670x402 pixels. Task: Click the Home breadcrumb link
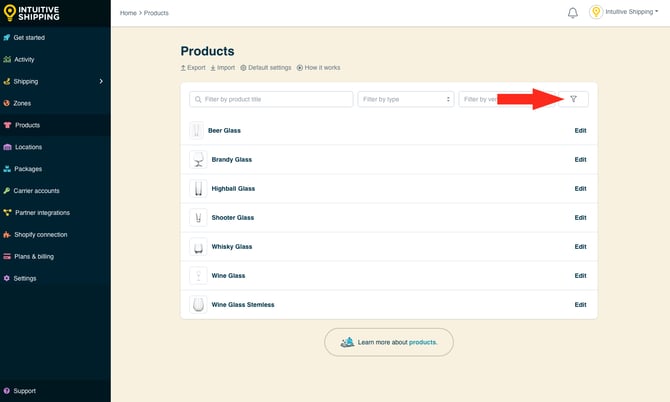pyautogui.click(x=128, y=13)
